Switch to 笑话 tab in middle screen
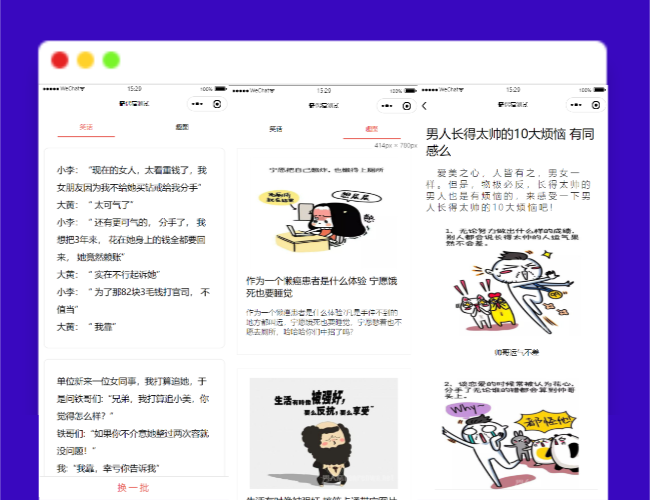This screenshot has height=500, width=650. [x=276, y=129]
